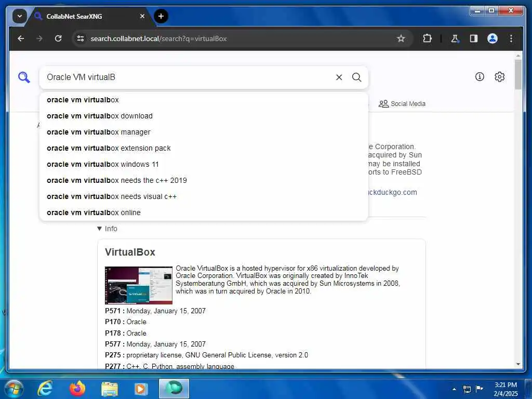Switch to Social Media category
532x399 pixels.
[402, 104]
